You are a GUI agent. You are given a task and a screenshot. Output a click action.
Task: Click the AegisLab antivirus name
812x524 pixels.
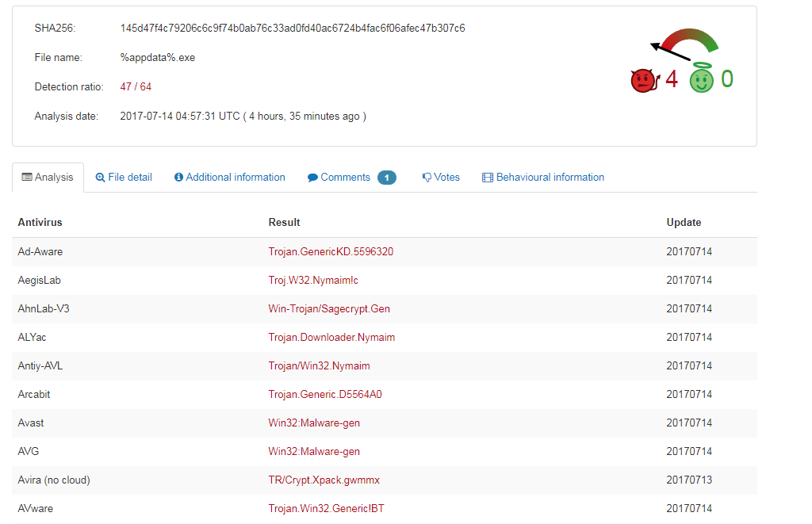coord(39,280)
